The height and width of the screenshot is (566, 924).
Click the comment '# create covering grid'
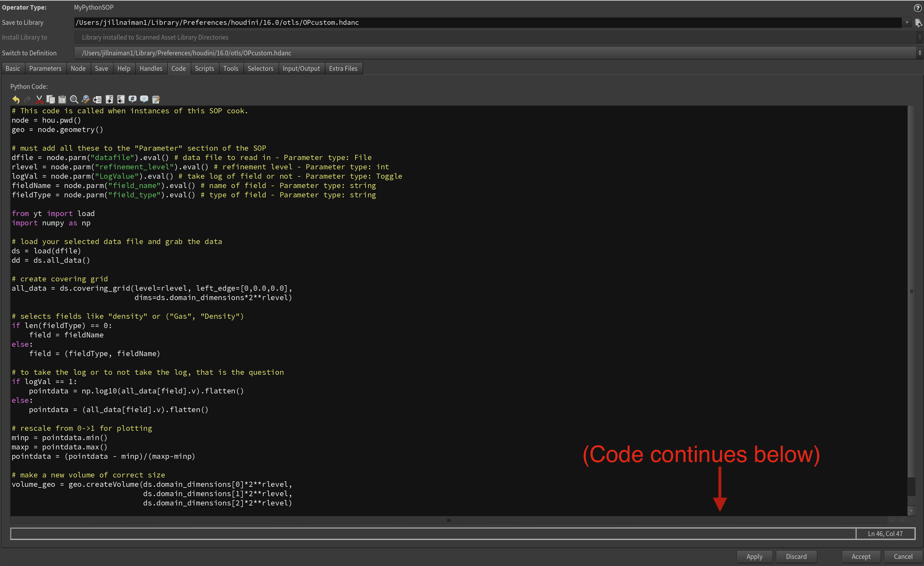(60, 279)
